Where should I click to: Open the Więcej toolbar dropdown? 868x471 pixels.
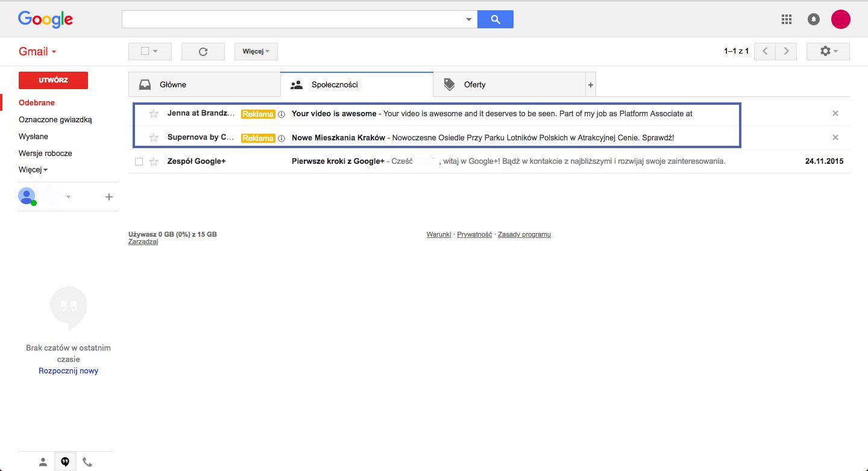pyautogui.click(x=256, y=52)
